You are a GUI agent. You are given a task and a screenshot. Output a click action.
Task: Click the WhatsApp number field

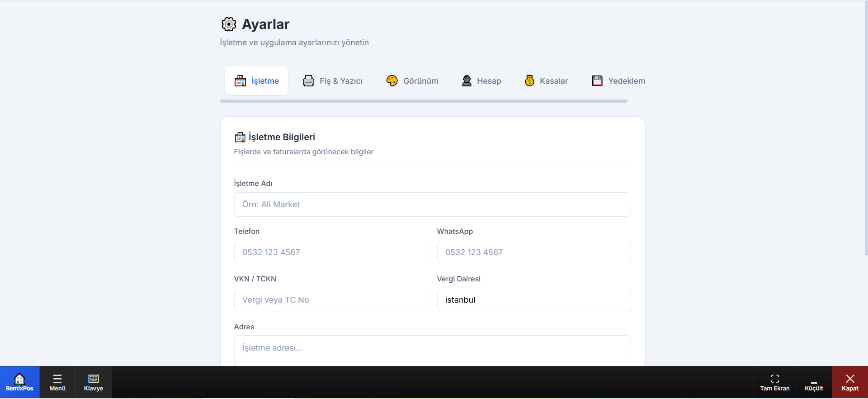pos(534,252)
